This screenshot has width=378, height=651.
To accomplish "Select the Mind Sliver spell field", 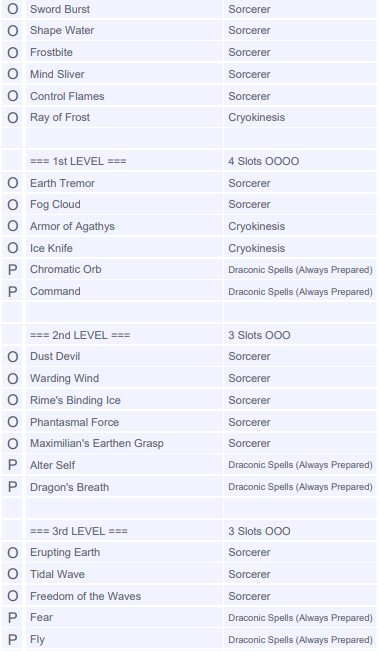I will 125,74.
